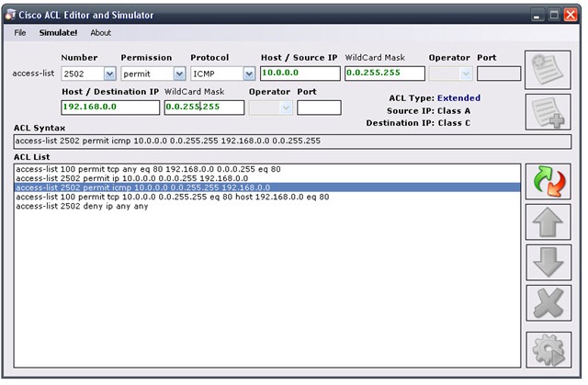Click the ACL Syntax text box
Viewport: 588px width, 385px height.
click(x=292, y=142)
